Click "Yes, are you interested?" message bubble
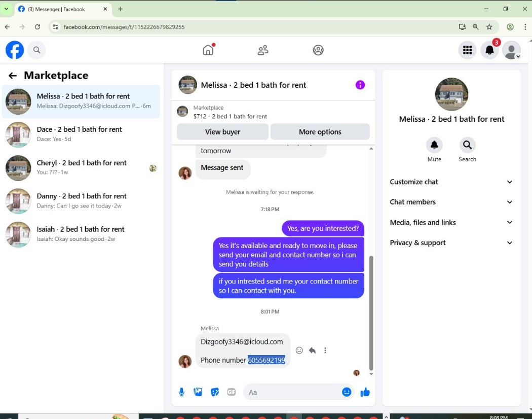Screen dimensions: 532x419 point(323,228)
